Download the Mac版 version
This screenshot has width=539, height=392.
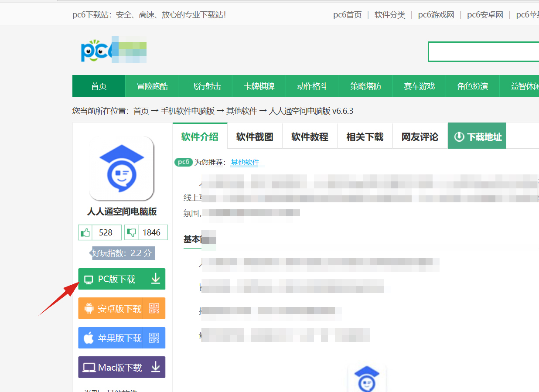coord(122,367)
